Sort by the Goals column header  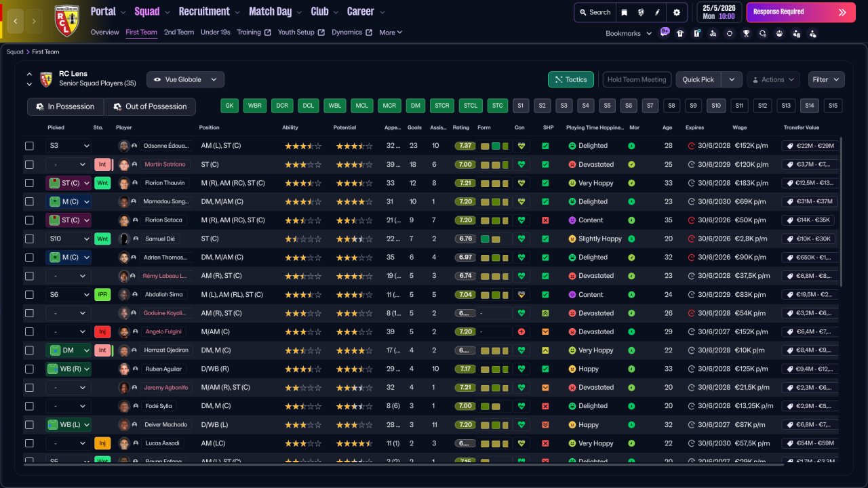[414, 127]
